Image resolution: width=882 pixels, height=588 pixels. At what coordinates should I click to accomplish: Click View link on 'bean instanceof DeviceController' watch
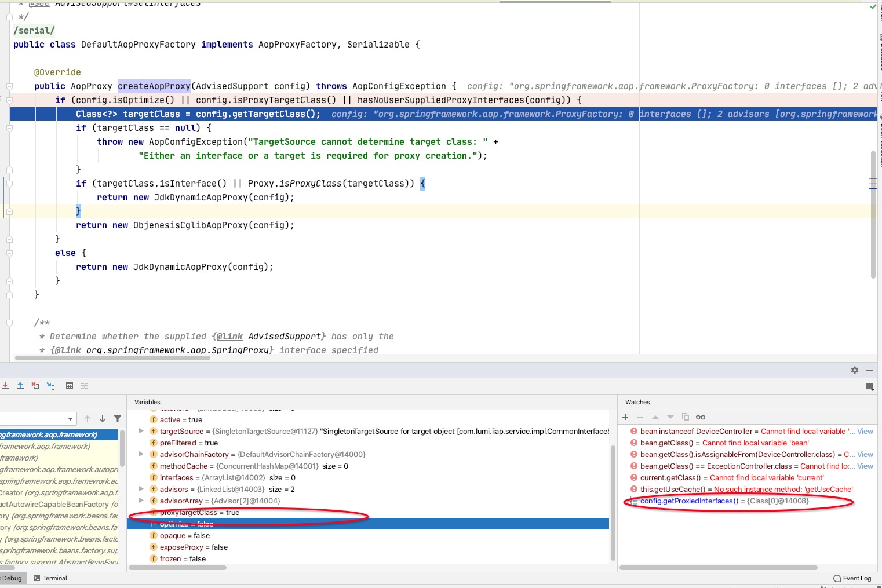coord(865,431)
